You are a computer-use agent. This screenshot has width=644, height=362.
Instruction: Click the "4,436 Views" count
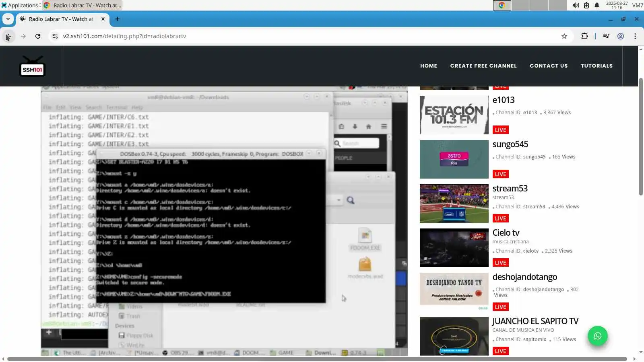(x=566, y=207)
